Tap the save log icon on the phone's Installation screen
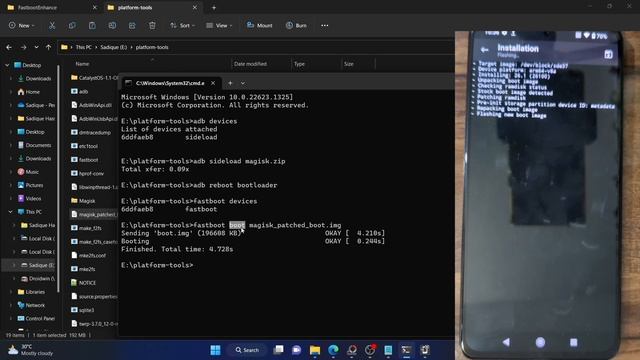Viewport: 640px width, 360px height. coord(608,54)
